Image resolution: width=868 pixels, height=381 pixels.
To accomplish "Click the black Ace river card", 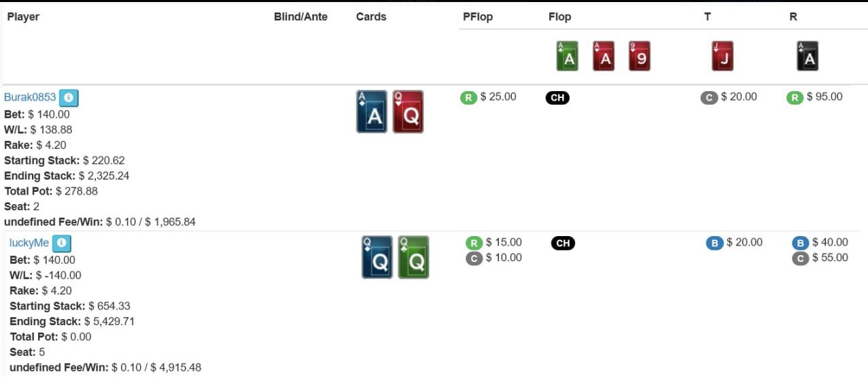I will [808, 56].
